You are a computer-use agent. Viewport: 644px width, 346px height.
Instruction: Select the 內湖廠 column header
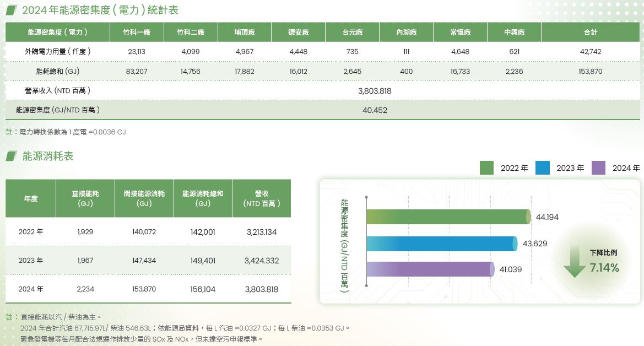click(407, 33)
